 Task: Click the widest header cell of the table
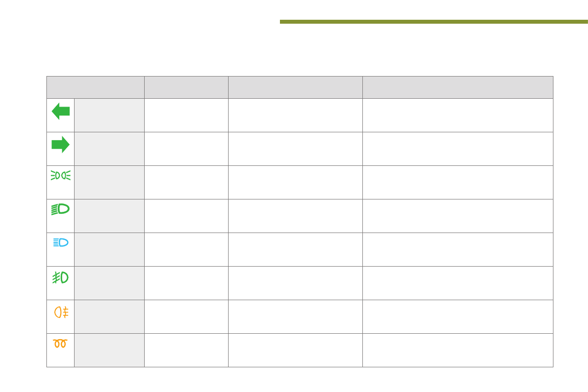458,87
